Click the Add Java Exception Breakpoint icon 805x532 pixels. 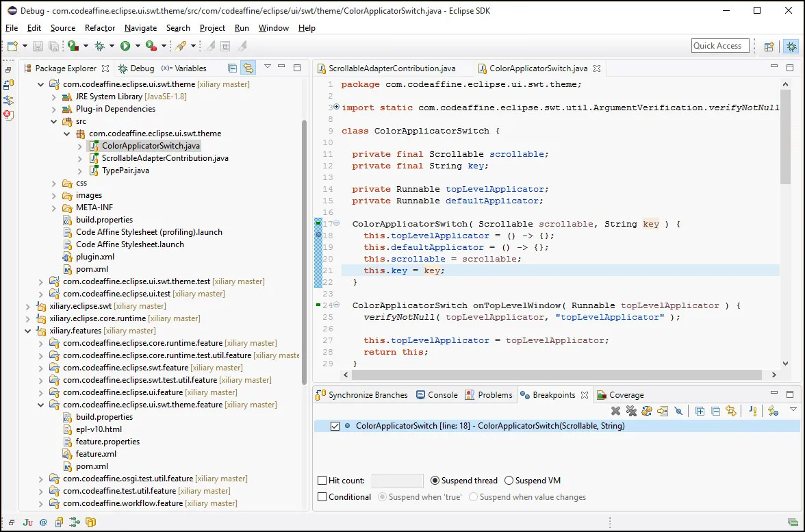pyautogui.click(x=753, y=411)
